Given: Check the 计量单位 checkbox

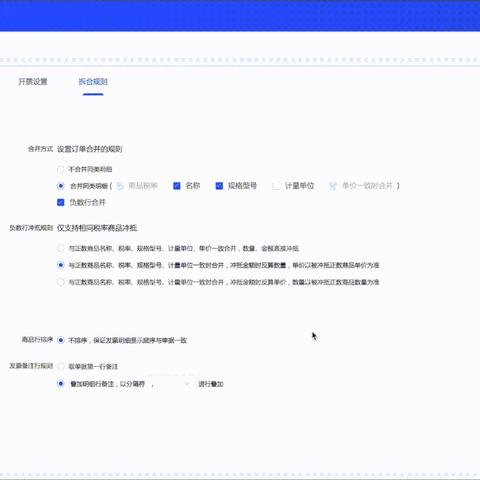Looking at the screenshot, I should (x=276, y=186).
